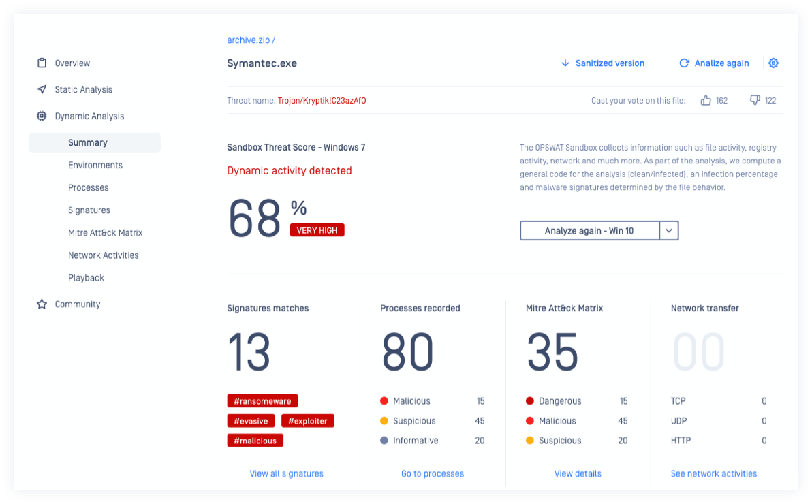812x504 pixels.
Task: Switch to the Signatures section
Action: (89, 210)
